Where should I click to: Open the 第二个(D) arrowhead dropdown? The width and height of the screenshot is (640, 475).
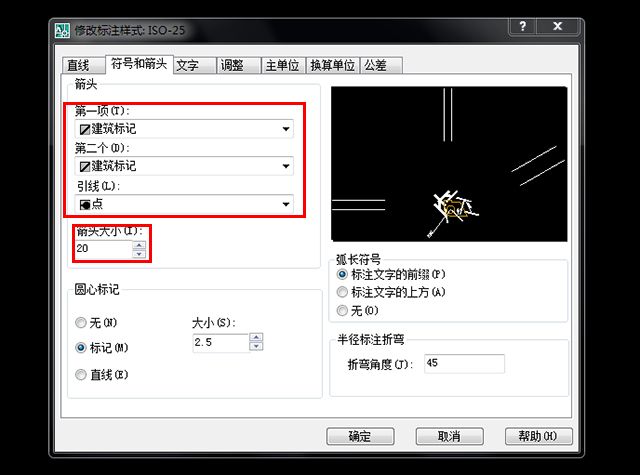point(184,166)
